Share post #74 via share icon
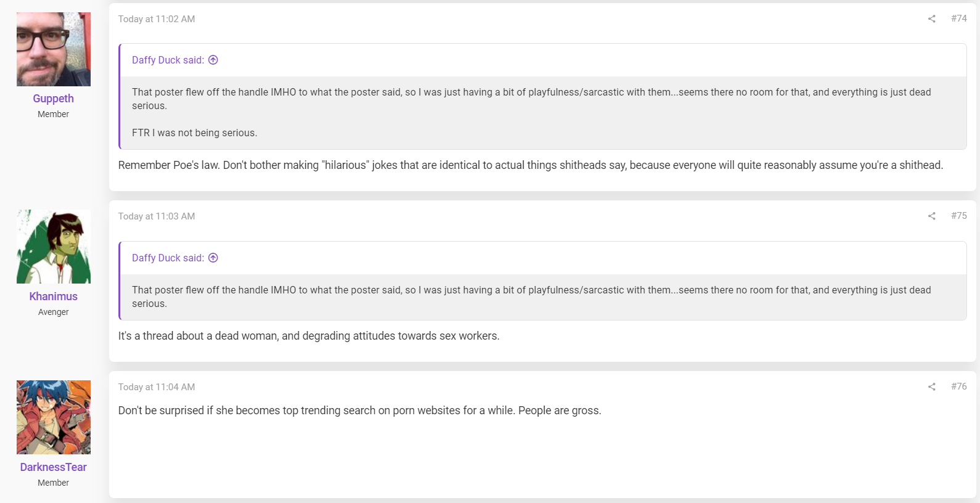This screenshot has height=503, width=980. (x=931, y=19)
